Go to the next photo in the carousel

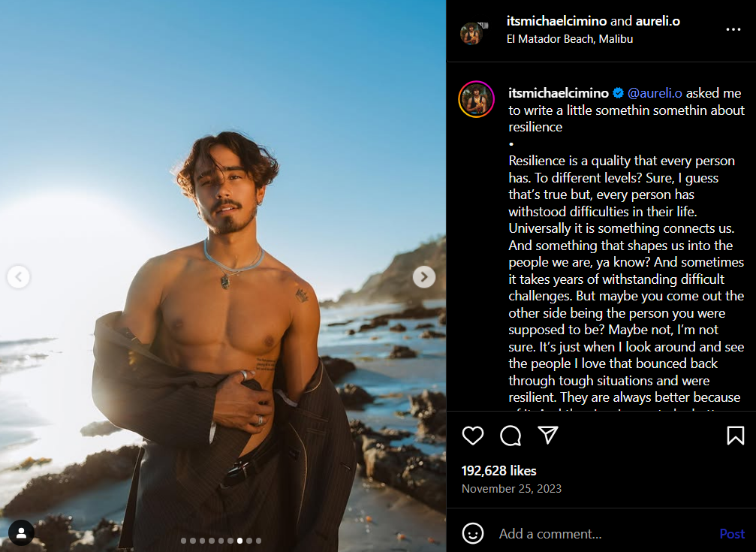[424, 277]
